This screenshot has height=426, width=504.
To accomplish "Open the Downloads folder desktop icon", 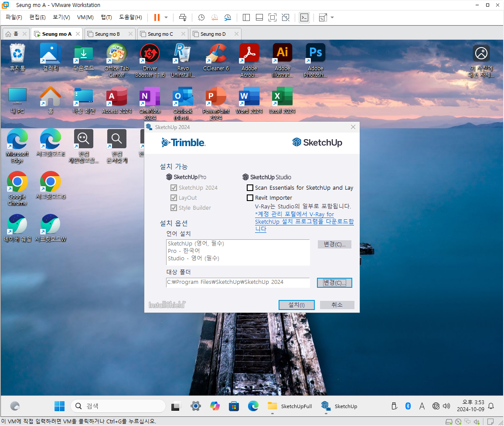I will point(84,57).
